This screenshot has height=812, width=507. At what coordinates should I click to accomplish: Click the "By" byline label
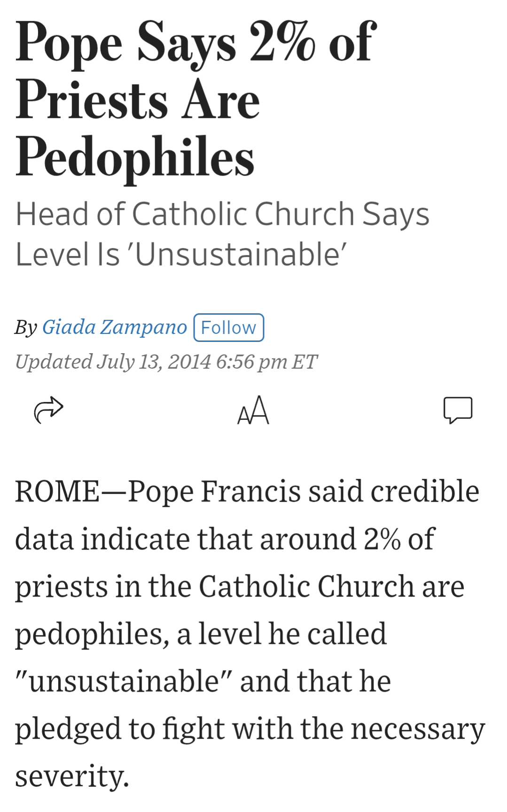click(26, 327)
